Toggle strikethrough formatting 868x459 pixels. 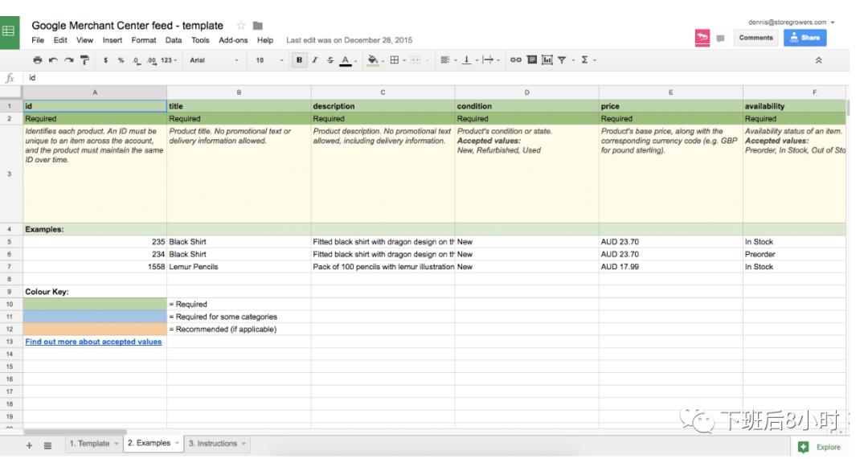tap(330, 60)
